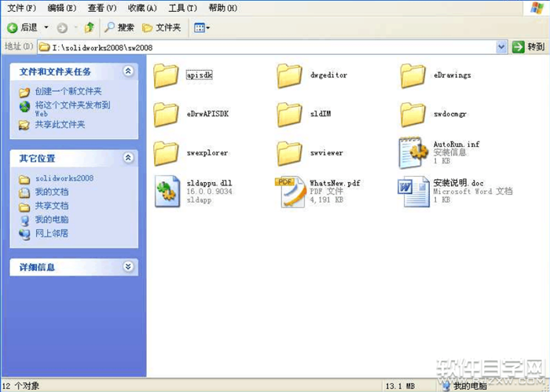Click the 安装说明.doc file name
Viewport: 550px width, 392px height.
point(458,183)
